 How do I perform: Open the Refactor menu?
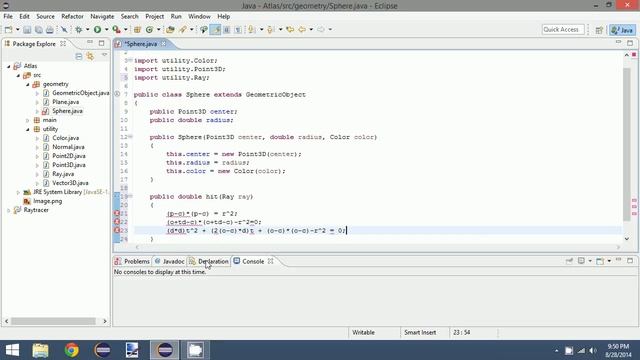[x=72, y=16]
